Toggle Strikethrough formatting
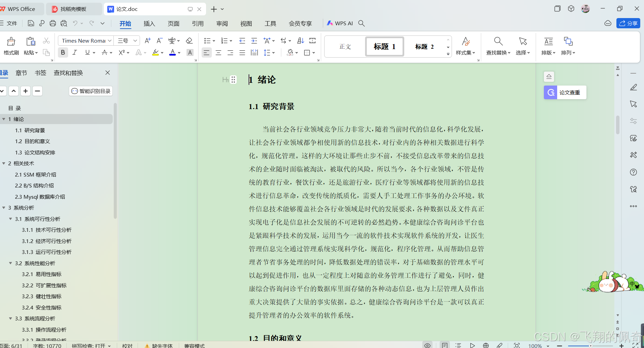Image resolution: width=644 pixels, height=348 pixels. click(105, 52)
